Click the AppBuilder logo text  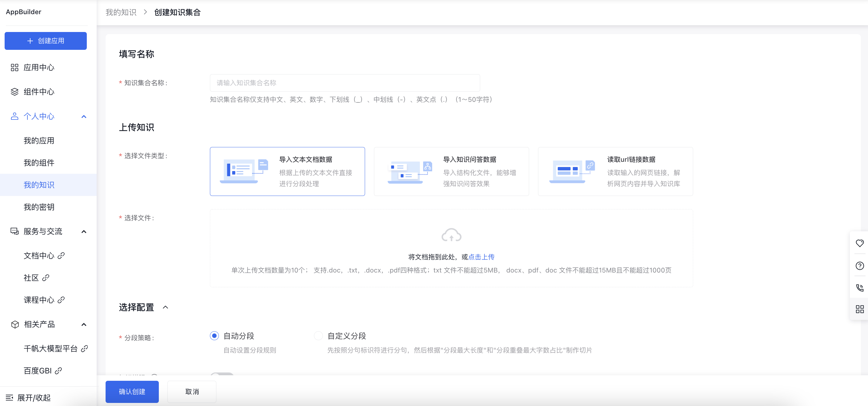pyautogui.click(x=24, y=12)
